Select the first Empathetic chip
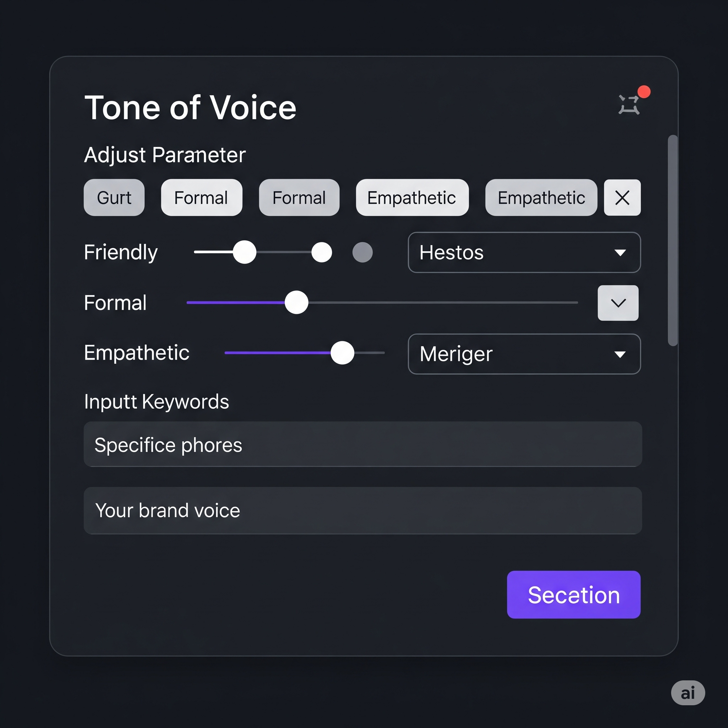The width and height of the screenshot is (728, 728). coord(412,197)
